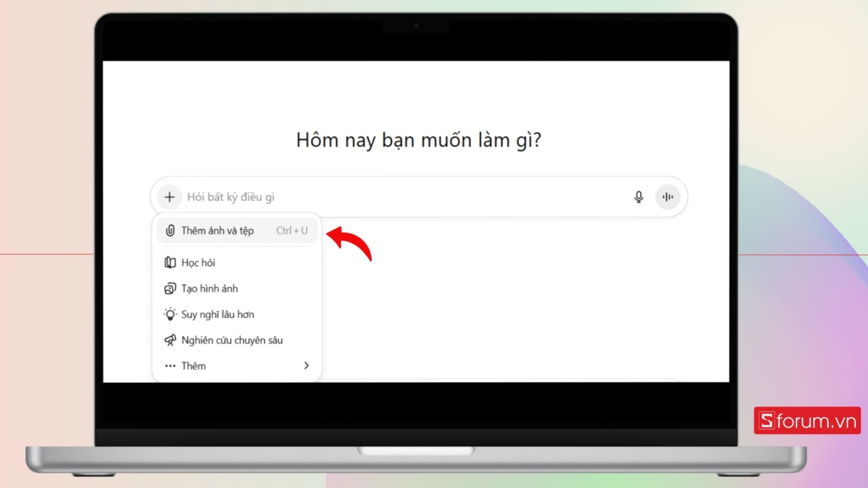Click the Ctrl + U shortcut label

[x=292, y=231]
